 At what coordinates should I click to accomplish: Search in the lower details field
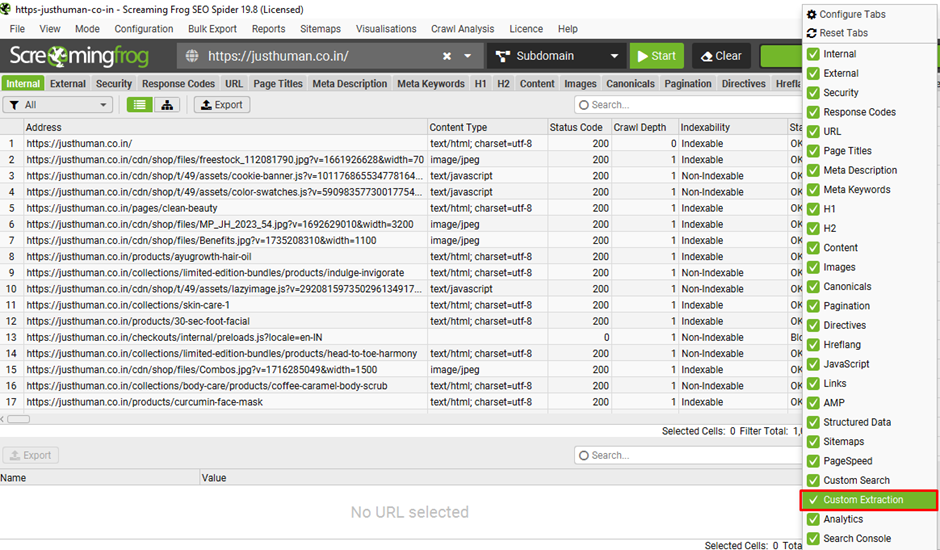pyautogui.click(x=688, y=455)
